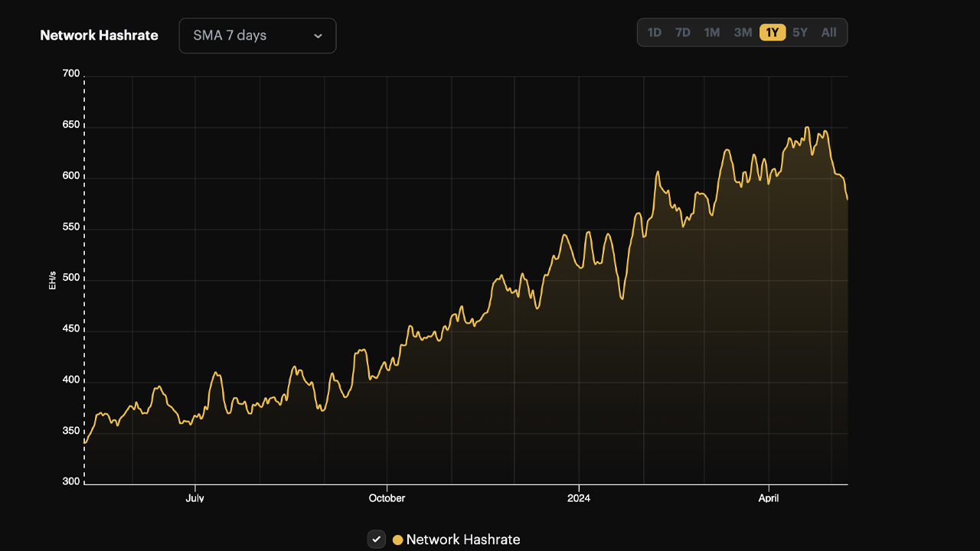Click the April axis label
The height and width of the screenshot is (551, 980).
pos(769,497)
